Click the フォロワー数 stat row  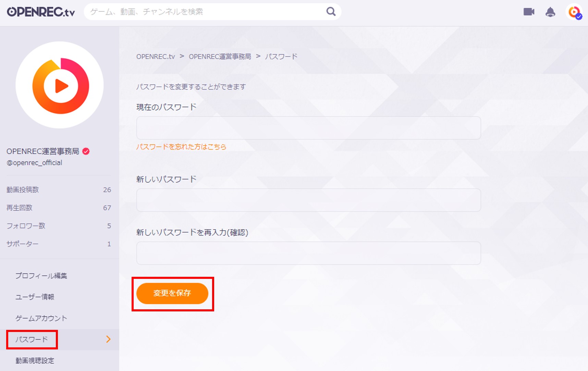click(59, 226)
